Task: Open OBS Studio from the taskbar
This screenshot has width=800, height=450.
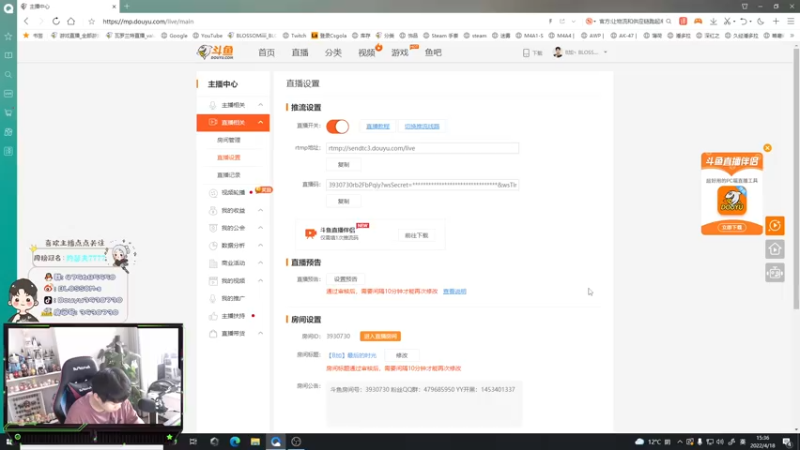Action: pos(296,442)
